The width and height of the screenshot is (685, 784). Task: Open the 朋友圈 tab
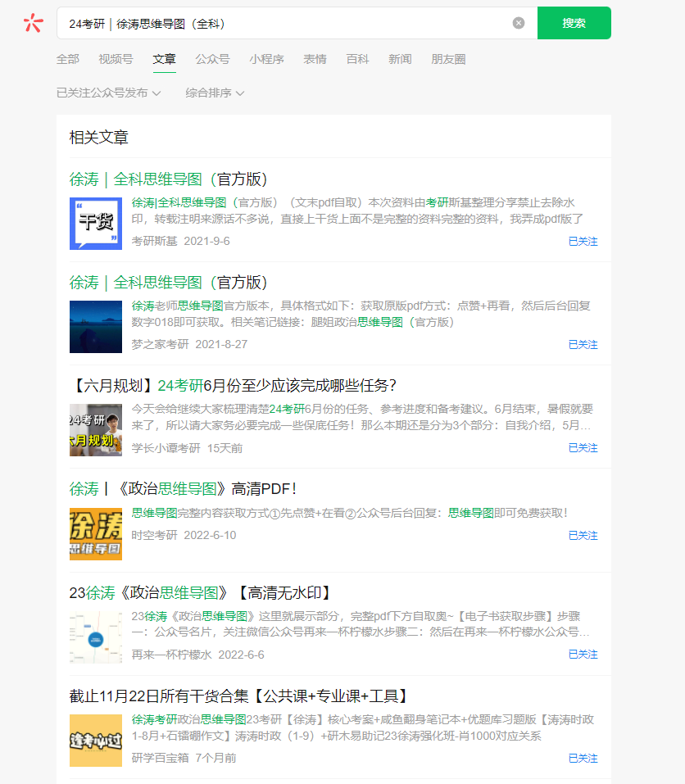(x=448, y=59)
